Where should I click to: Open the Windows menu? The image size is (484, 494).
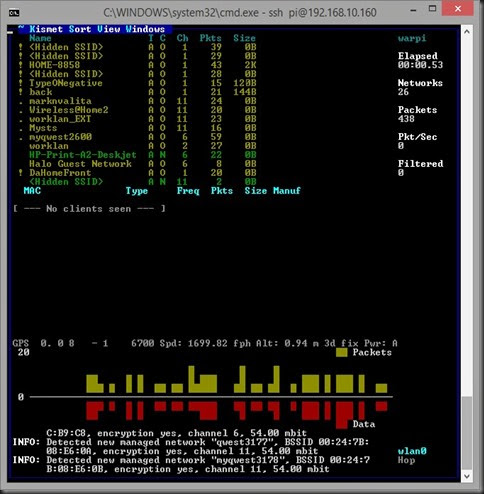coord(145,29)
